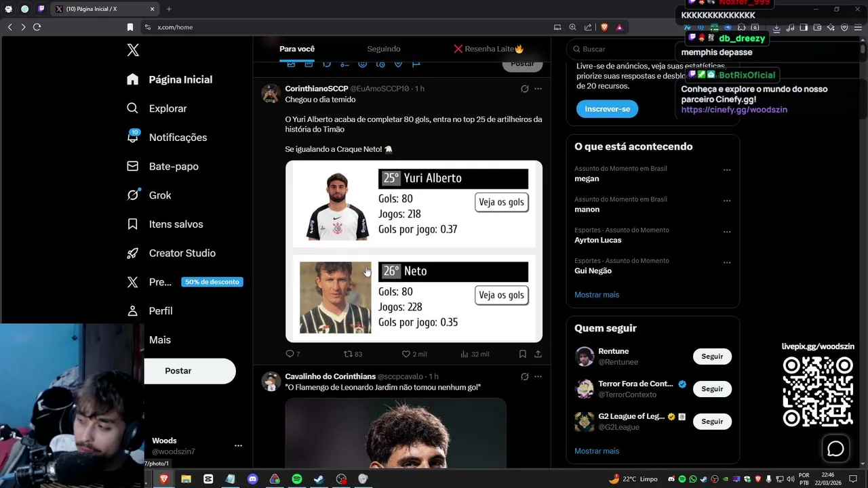Follow G2 League of Legends
The width and height of the screenshot is (868, 488).
pos(712,422)
